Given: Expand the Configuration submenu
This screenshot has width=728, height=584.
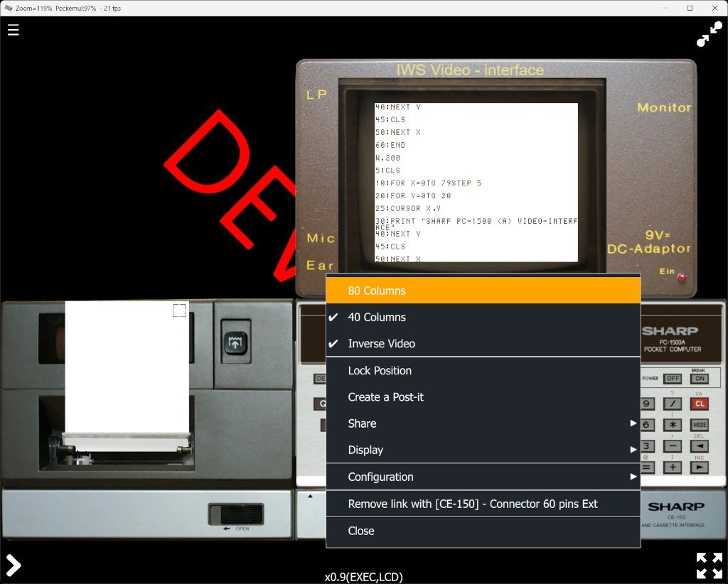Looking at the screenshot, I should click(x=483, y=477).
